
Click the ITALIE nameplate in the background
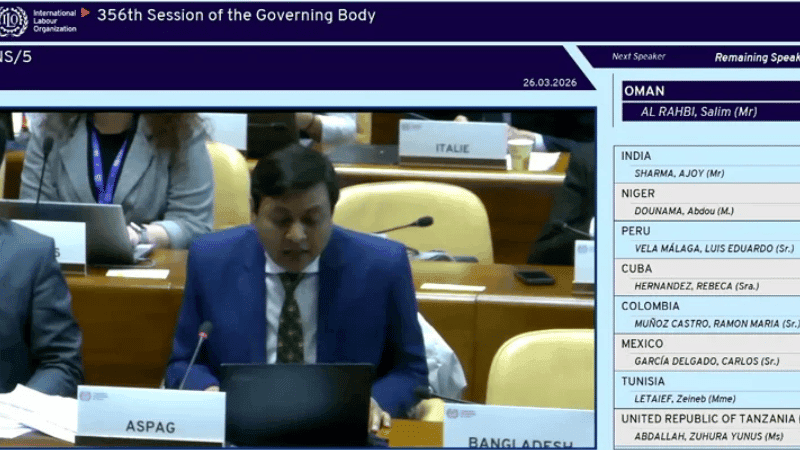point(452,143)
